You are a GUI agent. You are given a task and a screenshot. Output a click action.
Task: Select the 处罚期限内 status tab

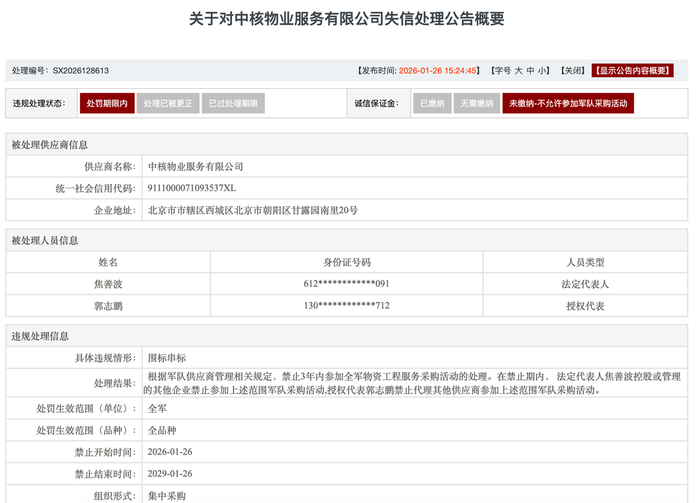pos(106,103)
